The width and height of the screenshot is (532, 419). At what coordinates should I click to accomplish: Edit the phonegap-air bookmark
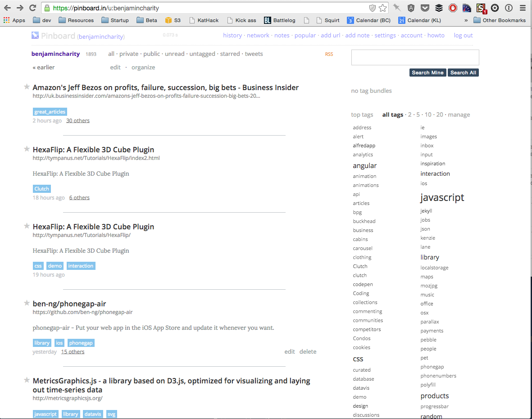(x=289, y=351)
